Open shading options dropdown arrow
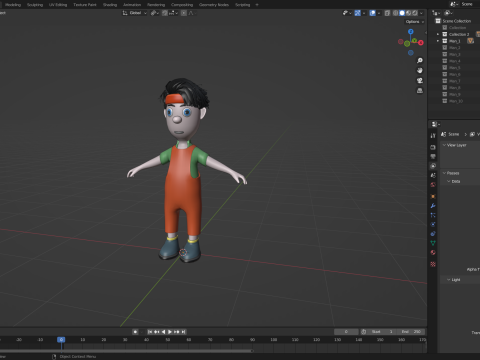480x360 pixels. point(422,13)
